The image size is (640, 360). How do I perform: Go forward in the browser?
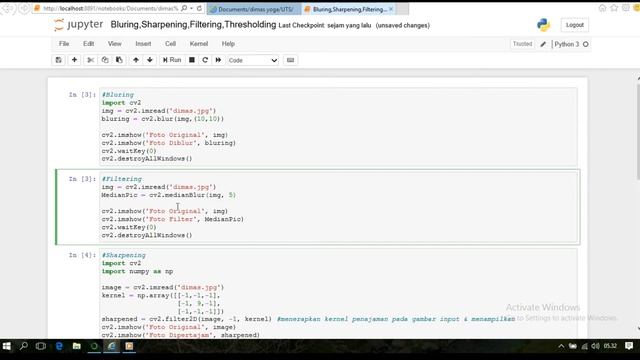24,8
